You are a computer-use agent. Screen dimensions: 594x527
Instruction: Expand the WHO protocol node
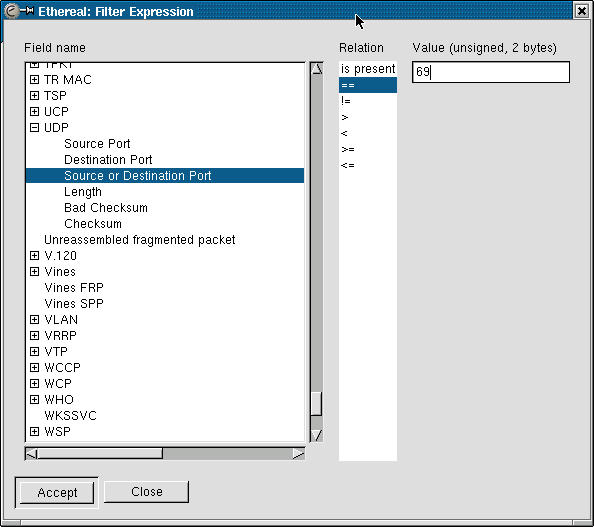(x=34, y=399)
